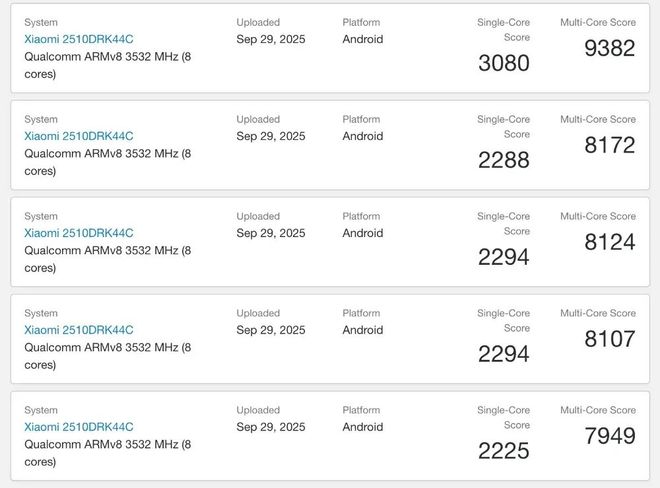Open Xiaomi 2510DRK44C link in 9382 multi-core result
This screenshot has width=660, height=488.
pos(79,40)
